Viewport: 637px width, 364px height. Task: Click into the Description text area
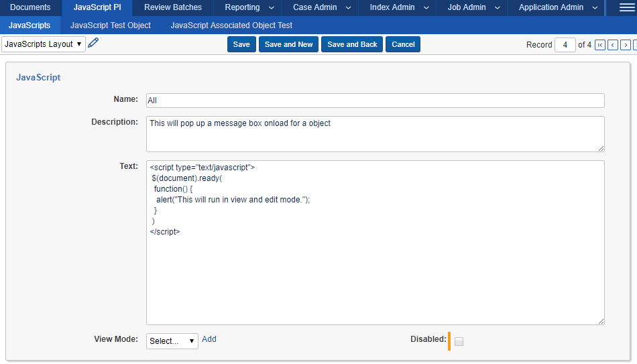[x=375, y=134]
